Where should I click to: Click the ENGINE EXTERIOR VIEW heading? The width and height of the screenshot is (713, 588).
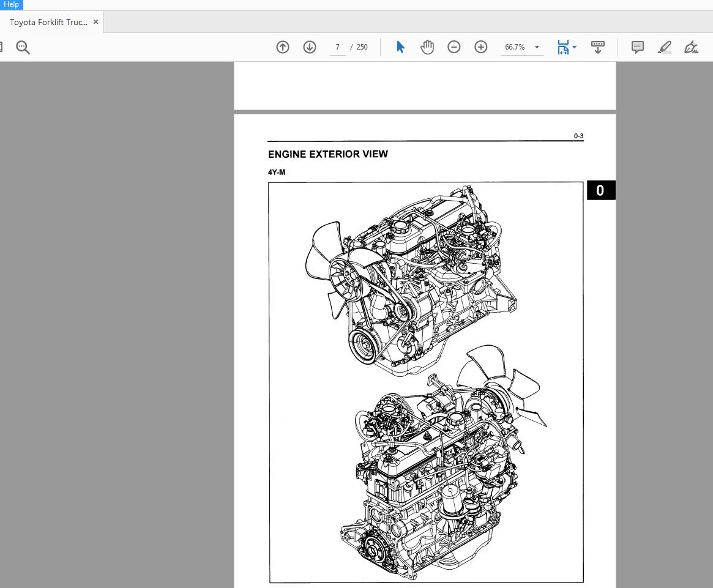328,154
